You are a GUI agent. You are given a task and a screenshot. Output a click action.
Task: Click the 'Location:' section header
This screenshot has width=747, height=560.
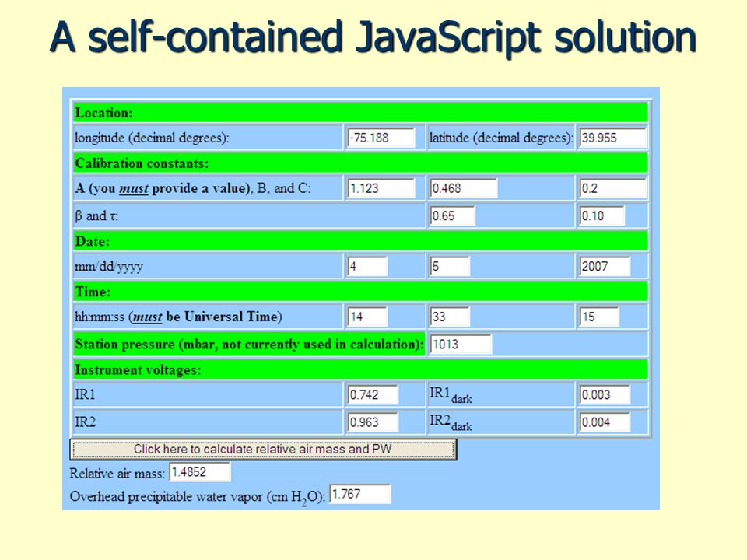360,113
